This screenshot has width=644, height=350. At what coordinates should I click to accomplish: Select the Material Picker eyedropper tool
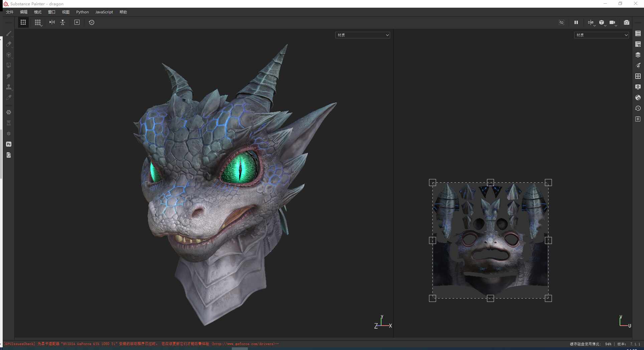9,98
